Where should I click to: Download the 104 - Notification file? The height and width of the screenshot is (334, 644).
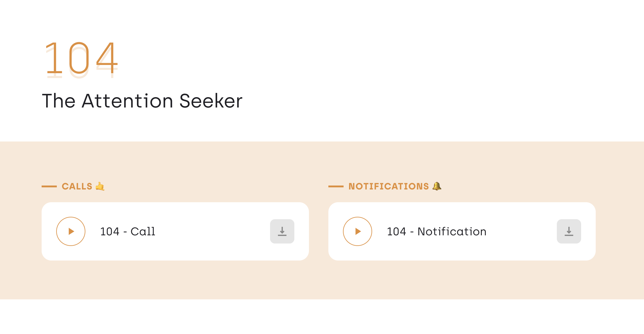569,231
